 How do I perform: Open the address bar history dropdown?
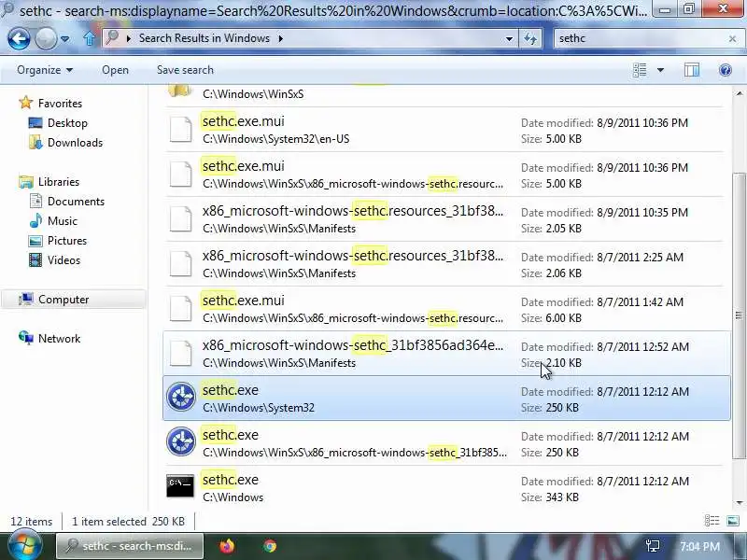point(509,38)
